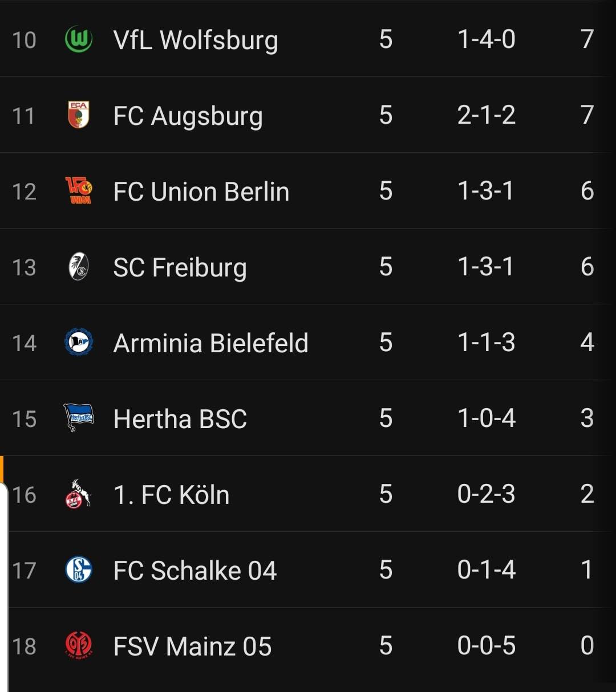Open the FC Schalke 04 team name
The width and height of the screenshot is (616, 692).
coord(195,571)
